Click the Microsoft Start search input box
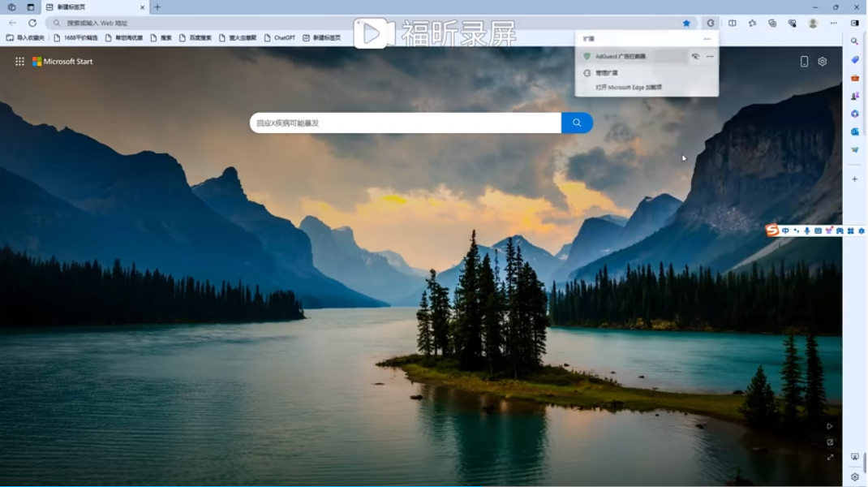 click(x=406, y=123)
